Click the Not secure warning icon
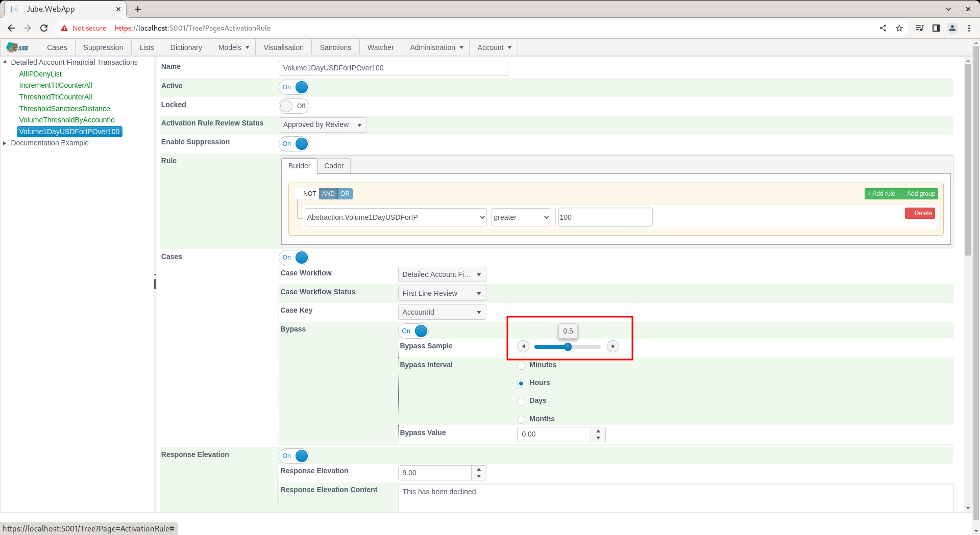Viewport: 980px width, 535px height. (x=64, y=28)
